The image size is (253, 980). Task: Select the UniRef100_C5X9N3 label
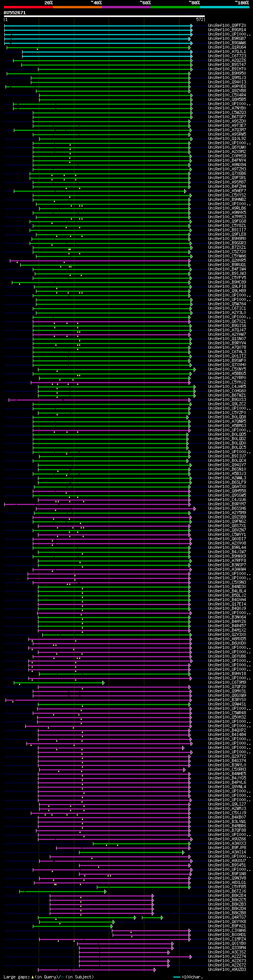[227, 583]
